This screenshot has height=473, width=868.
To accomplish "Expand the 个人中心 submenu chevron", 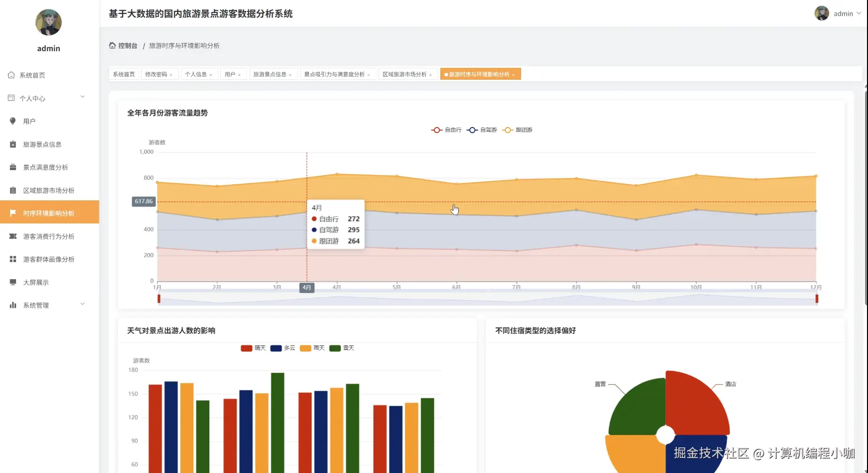I will point(83,97).
